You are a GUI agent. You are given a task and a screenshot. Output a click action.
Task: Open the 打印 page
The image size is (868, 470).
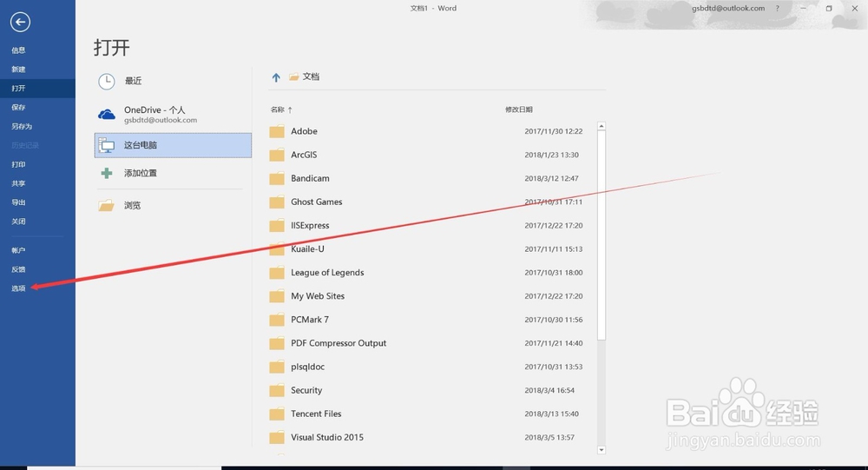(18, 164)
